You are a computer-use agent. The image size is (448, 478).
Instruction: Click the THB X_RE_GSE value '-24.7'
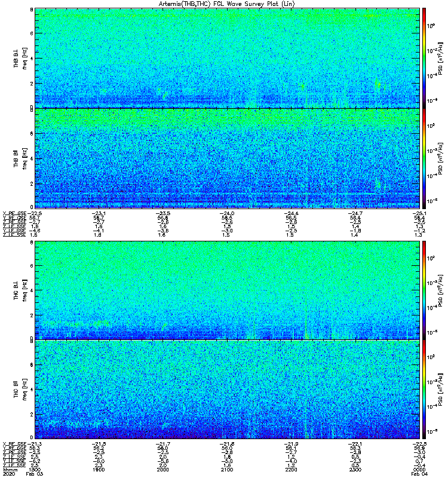pos(355,213)
